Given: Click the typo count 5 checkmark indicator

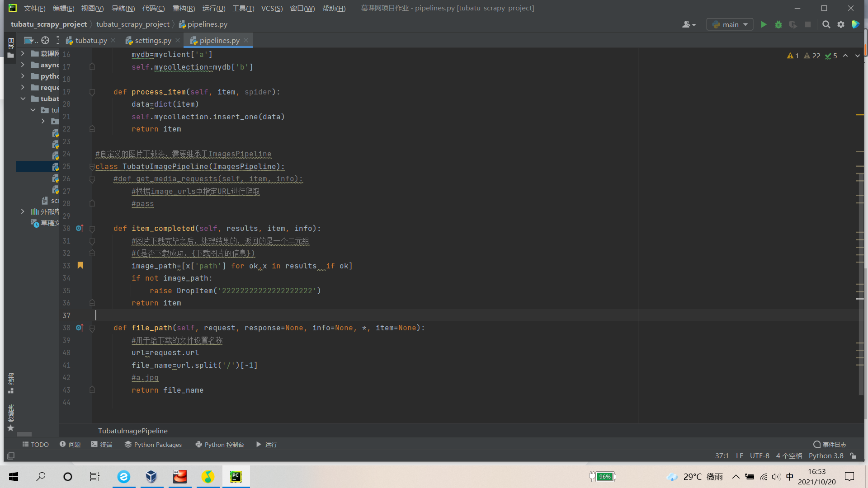Looking at the screenshot, I should tap(831, 56).
